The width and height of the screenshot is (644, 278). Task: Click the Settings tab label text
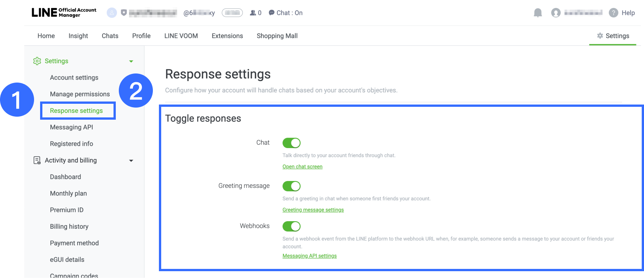click(618, 36)
